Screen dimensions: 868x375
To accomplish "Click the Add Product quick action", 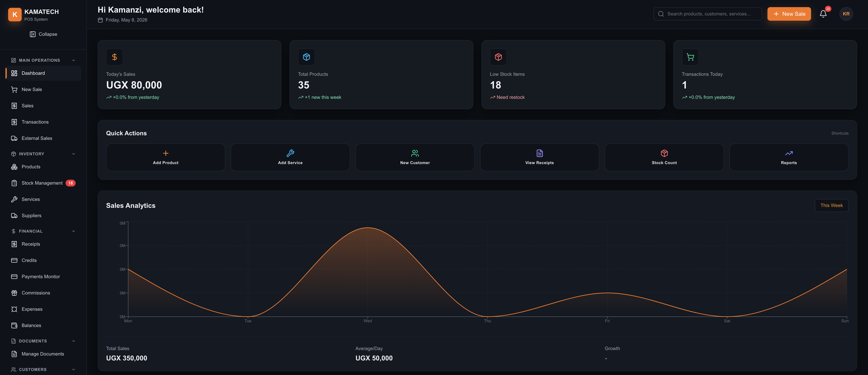I will coord(165,157).
